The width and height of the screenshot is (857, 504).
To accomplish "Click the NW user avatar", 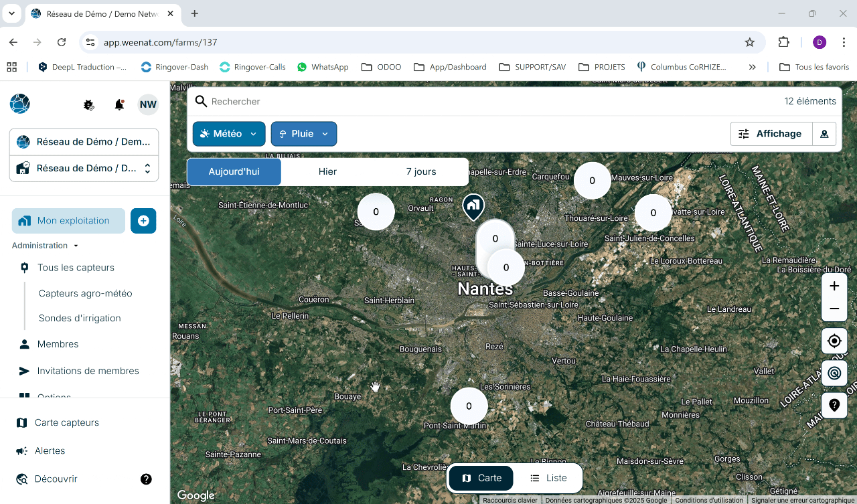I will point(148,104).
